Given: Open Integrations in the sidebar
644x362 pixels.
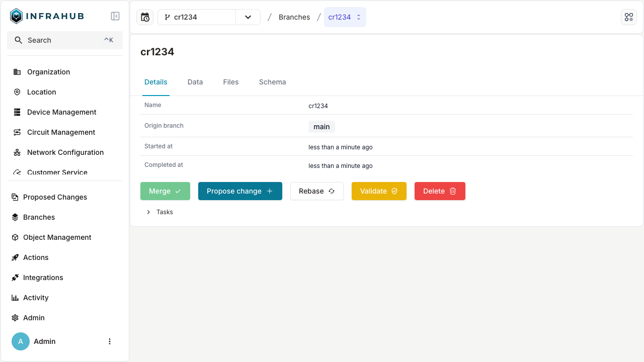Looking at the screenshot, I should [43, 278].
